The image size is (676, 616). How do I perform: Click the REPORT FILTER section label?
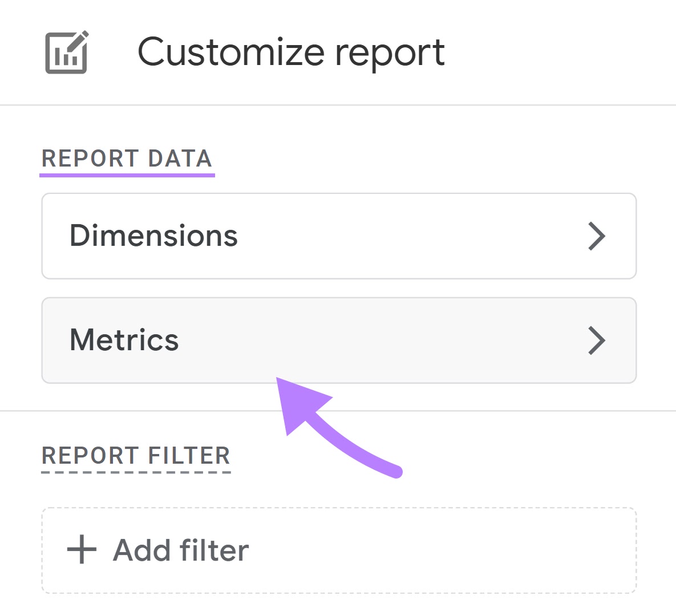click(136, 455)
